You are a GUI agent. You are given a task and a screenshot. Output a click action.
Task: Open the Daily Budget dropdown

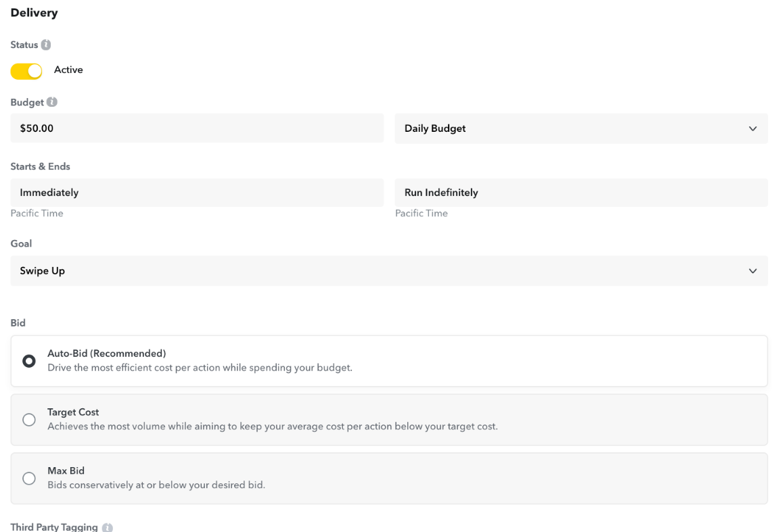tap(581, 128)
